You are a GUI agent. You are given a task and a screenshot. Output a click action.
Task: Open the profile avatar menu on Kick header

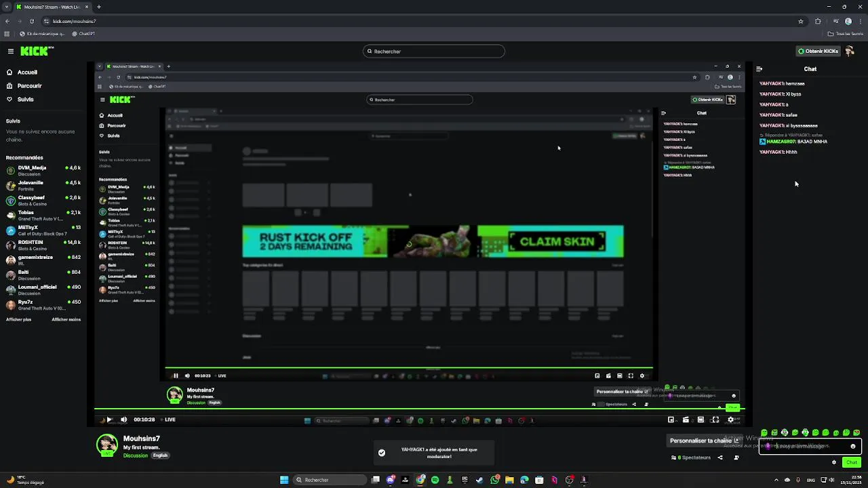click(x=850, y=52)
